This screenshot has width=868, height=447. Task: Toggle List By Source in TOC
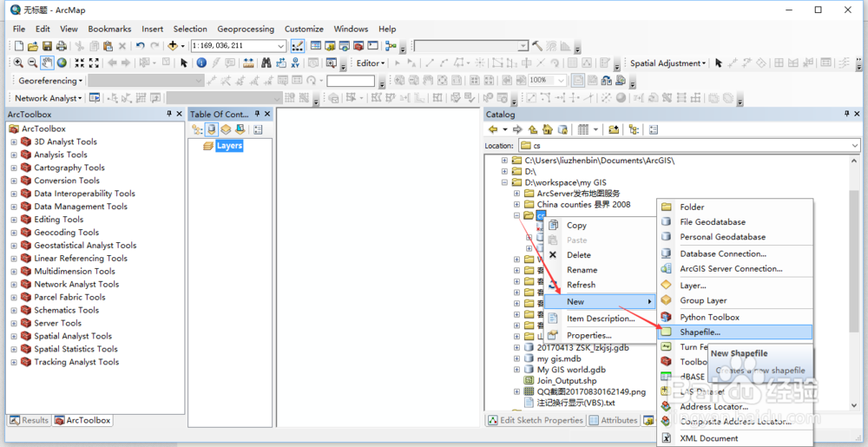pos(212,129)
